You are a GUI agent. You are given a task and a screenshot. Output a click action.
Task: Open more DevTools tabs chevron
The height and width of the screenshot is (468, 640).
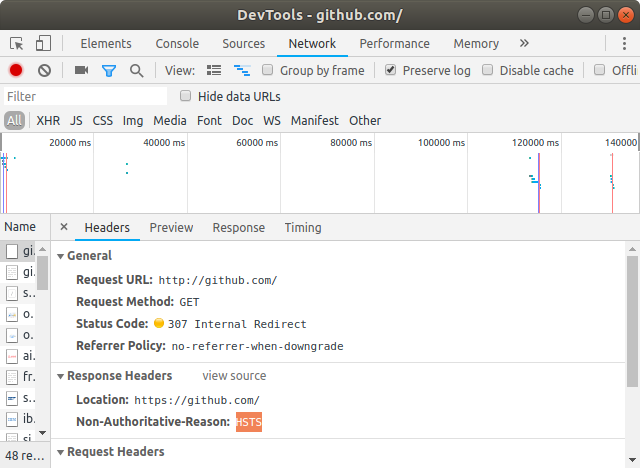[x=524, y=43]
